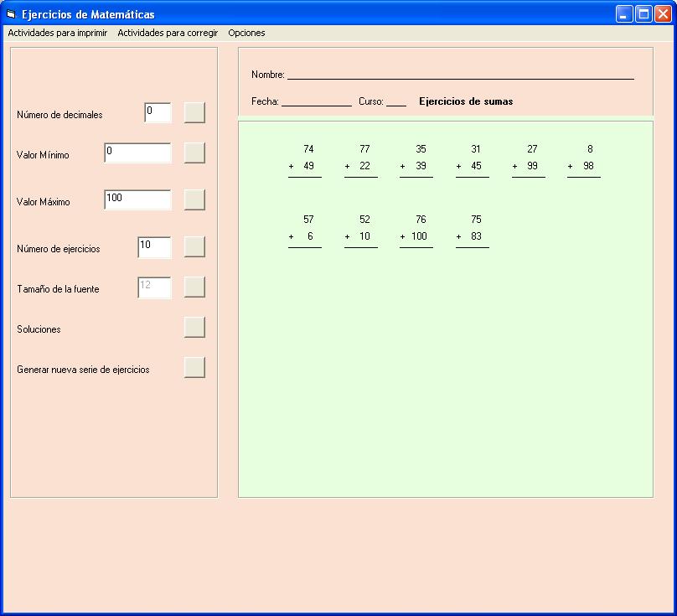Click the Nombre blank line
This screenshot has width=677, height=616.
tap(461, 77)
